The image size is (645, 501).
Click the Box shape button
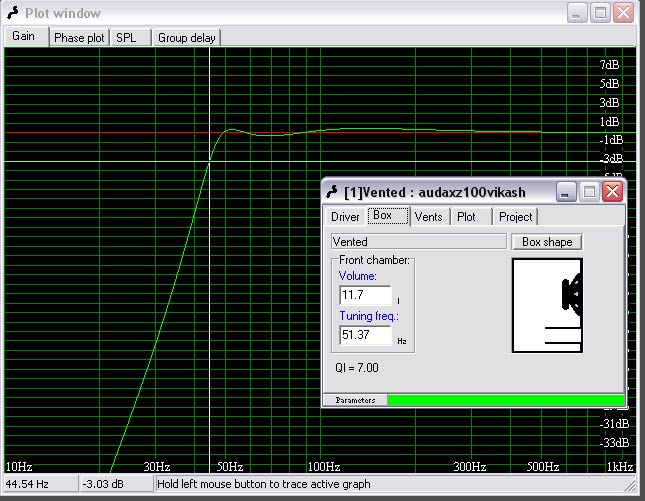pos(547,242)
